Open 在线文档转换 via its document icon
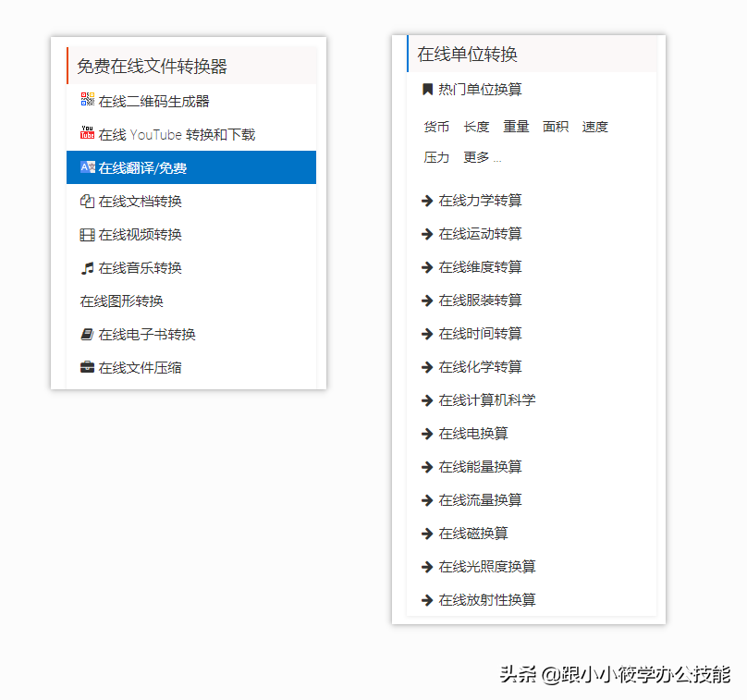The width and height of the screenshot is (747, 700). 89,201
